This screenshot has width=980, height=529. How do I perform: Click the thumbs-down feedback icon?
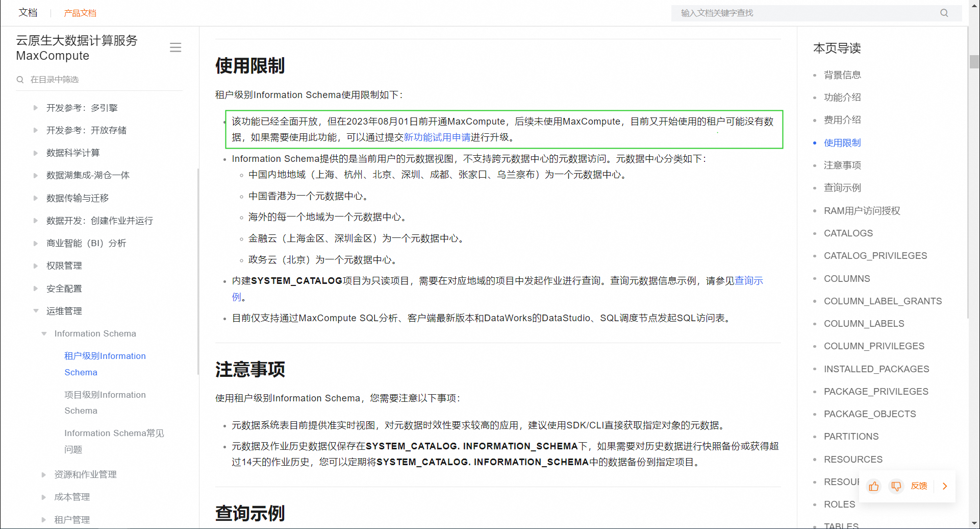[x=896, y=486]
